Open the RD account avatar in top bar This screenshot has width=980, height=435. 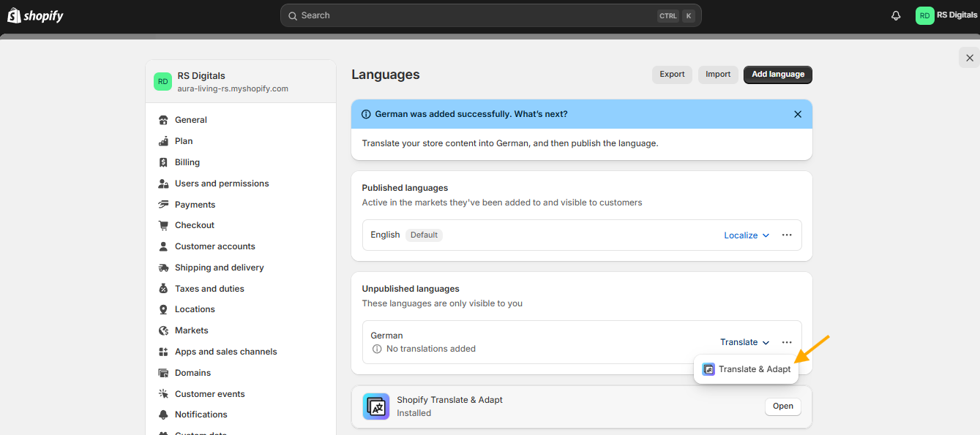point(925,15)
